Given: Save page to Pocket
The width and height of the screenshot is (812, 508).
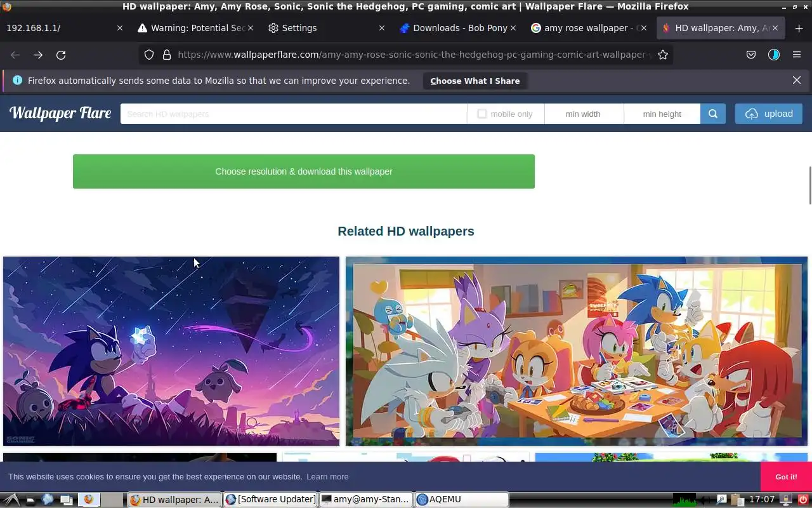Looking at the screenshot, I should tap(751, 55).
